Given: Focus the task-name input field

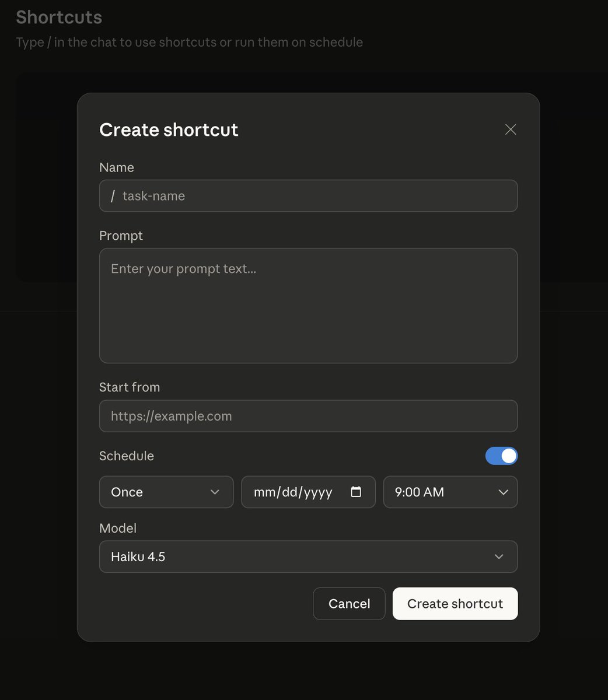Looking at the screenshot, I should (x=308, y=196).
